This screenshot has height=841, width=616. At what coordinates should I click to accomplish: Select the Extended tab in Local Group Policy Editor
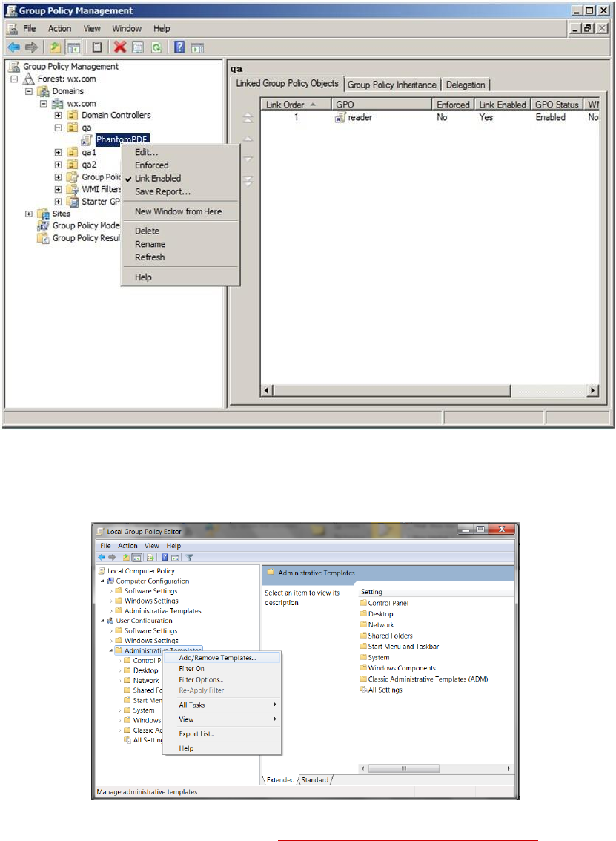280,780
